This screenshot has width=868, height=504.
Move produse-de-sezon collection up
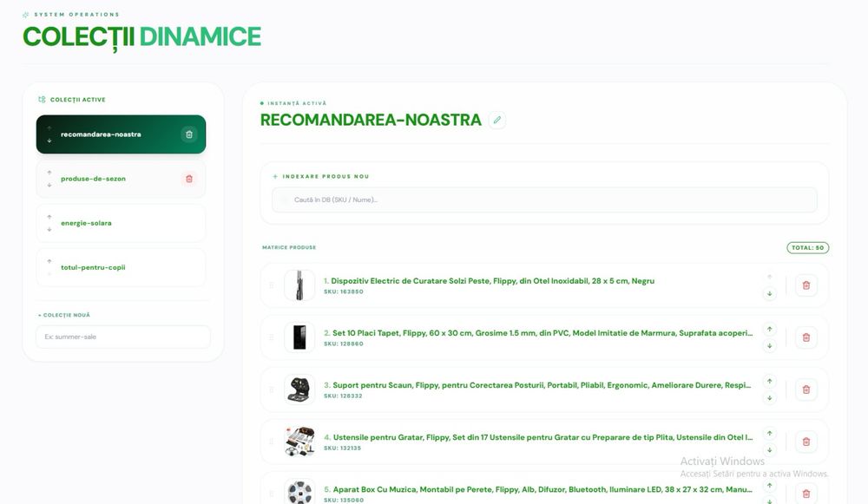[49, 173]
